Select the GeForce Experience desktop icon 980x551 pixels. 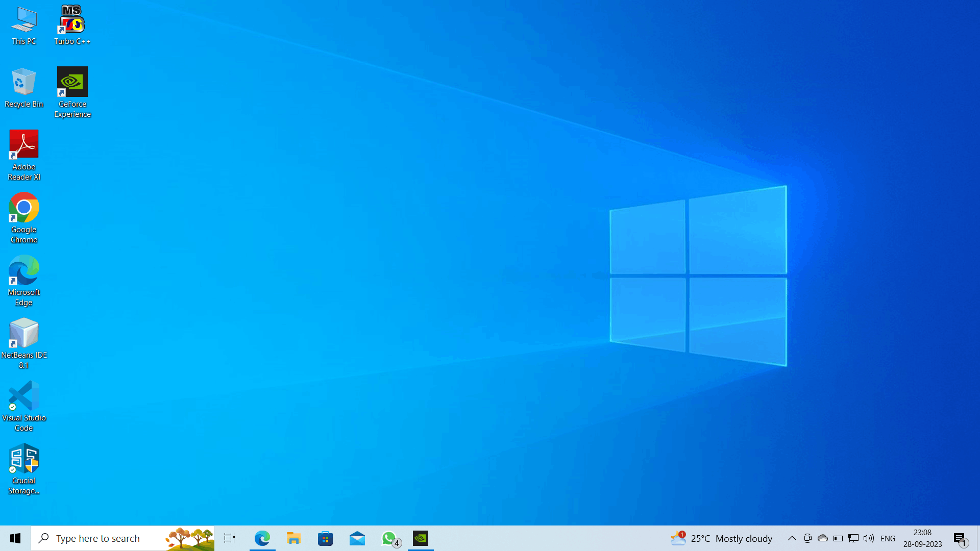[x=72, y=92]
